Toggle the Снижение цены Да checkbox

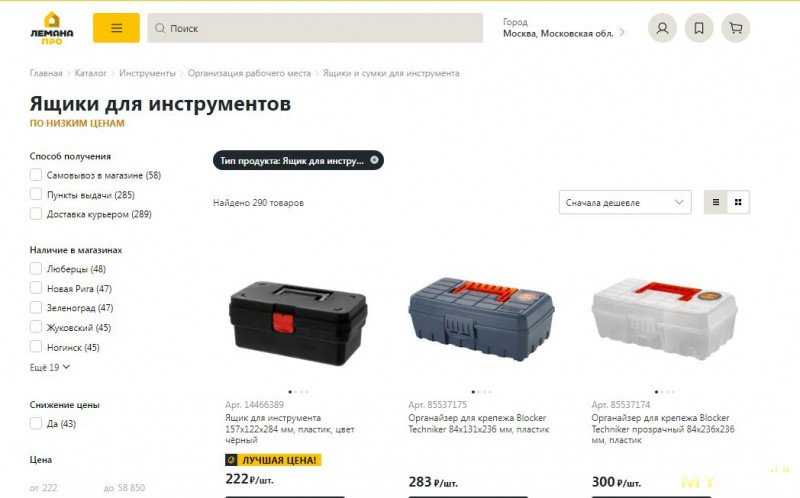(36, 423)
